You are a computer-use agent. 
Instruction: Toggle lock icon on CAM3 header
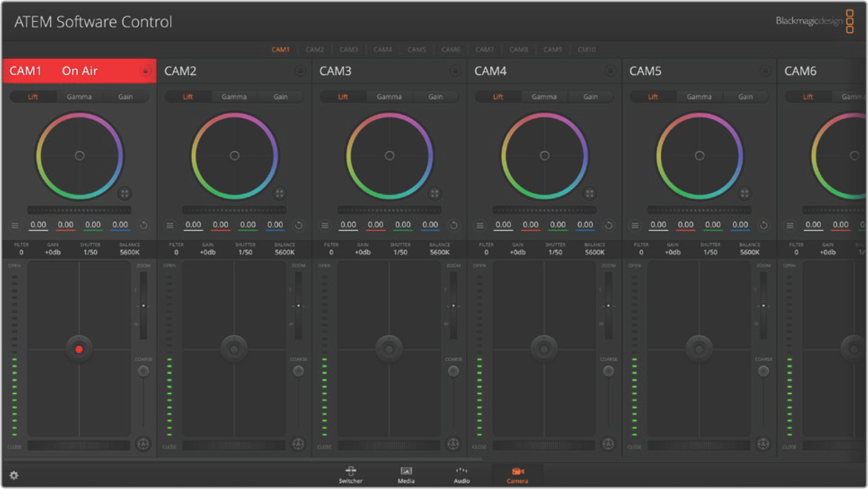(455, 71)
